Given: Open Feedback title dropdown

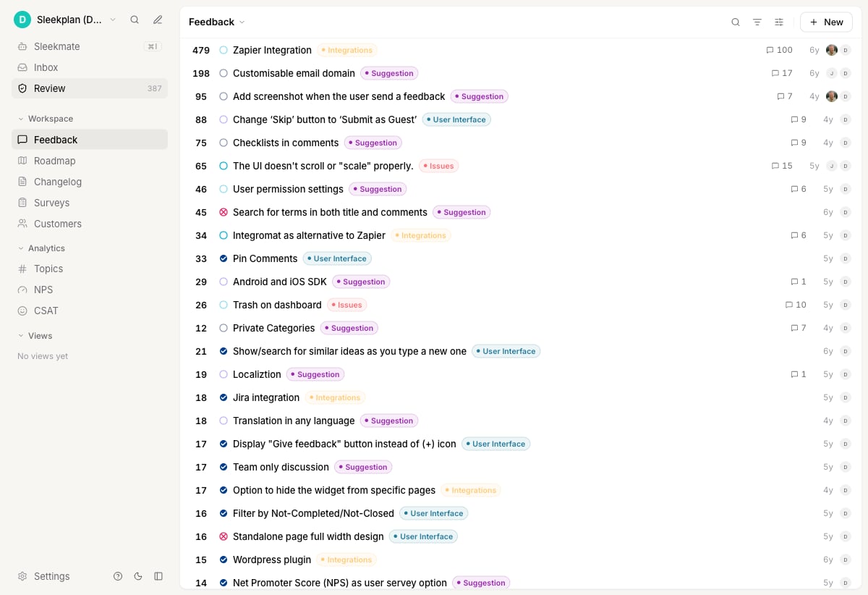Looking at the screenshot, I should (x=217, y=22).
